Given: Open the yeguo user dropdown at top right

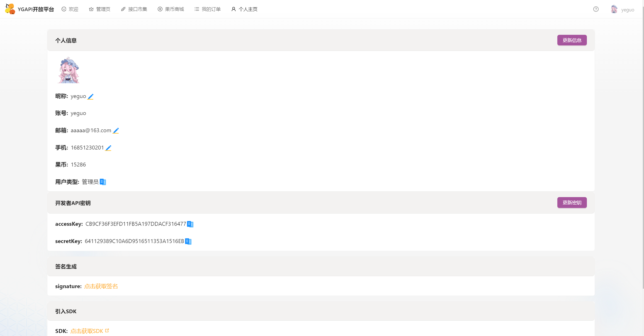Looking at the screenshot, I should pos(623,10).
